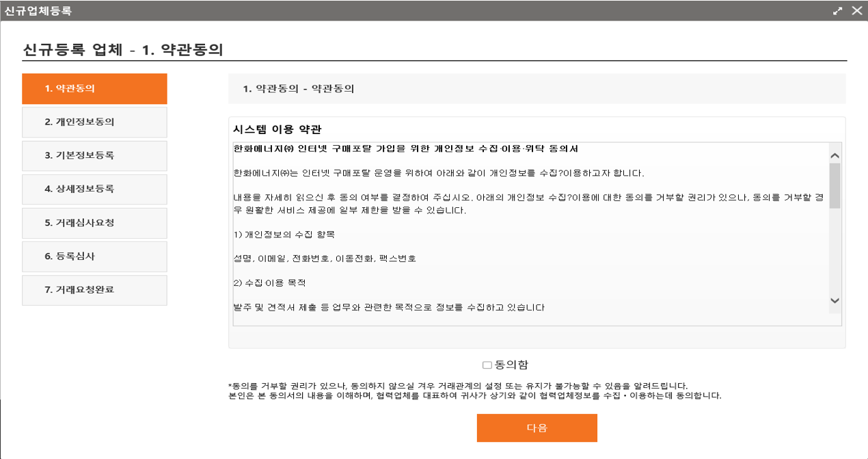Click the 7. 거래요청완료 step
This screenshot has width=868, height=459.
[x=94, y=290]
